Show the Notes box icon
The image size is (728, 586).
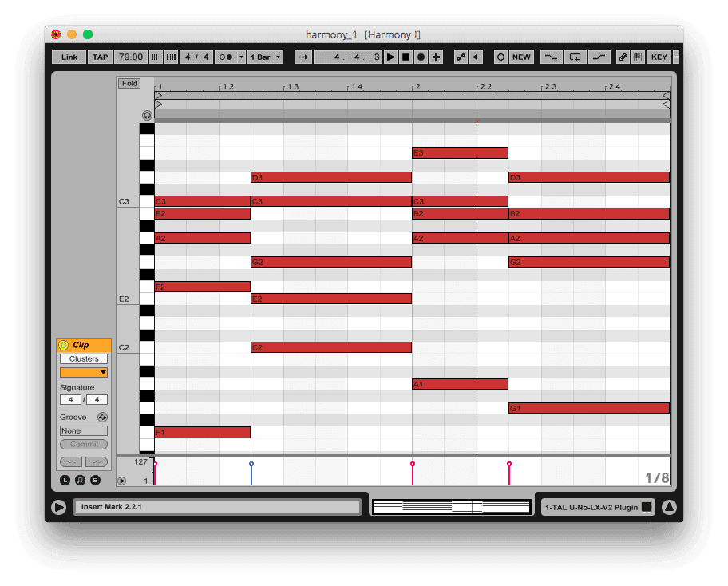point(80,480)
